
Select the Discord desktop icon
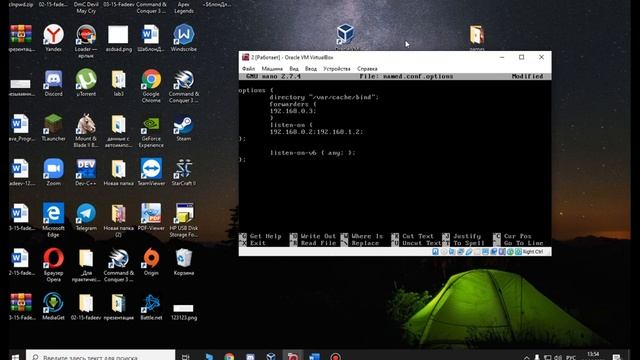click(53, 83)
